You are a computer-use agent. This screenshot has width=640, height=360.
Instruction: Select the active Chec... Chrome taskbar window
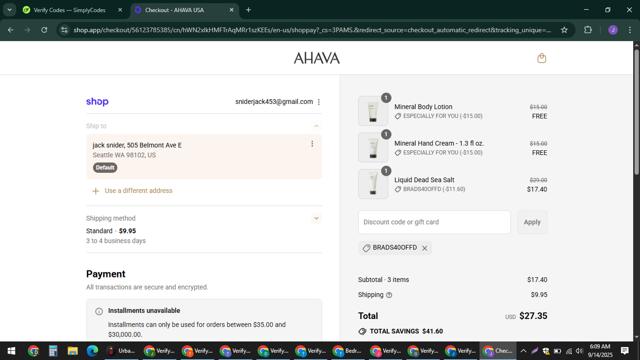498,351
